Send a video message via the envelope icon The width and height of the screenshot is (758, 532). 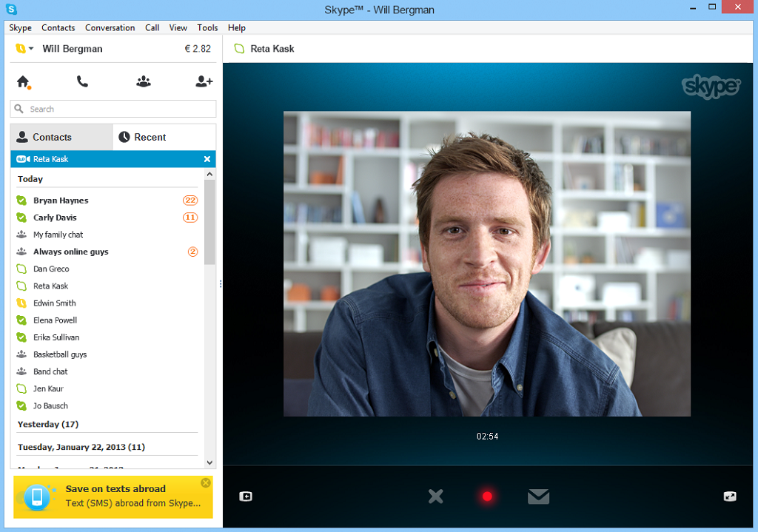538,496
